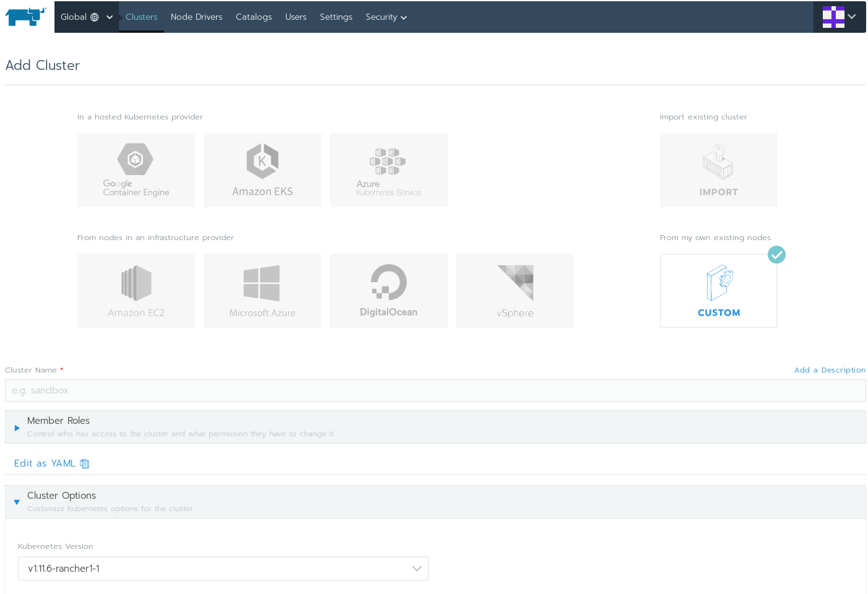This screenshot has height=594, width=868.
Task: Open the Node Drivers tab
Action: 196,17
